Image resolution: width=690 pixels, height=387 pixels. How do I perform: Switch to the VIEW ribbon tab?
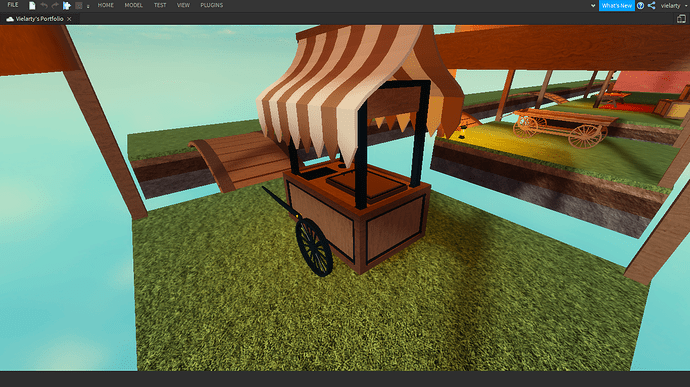click(x=183, y=5)
